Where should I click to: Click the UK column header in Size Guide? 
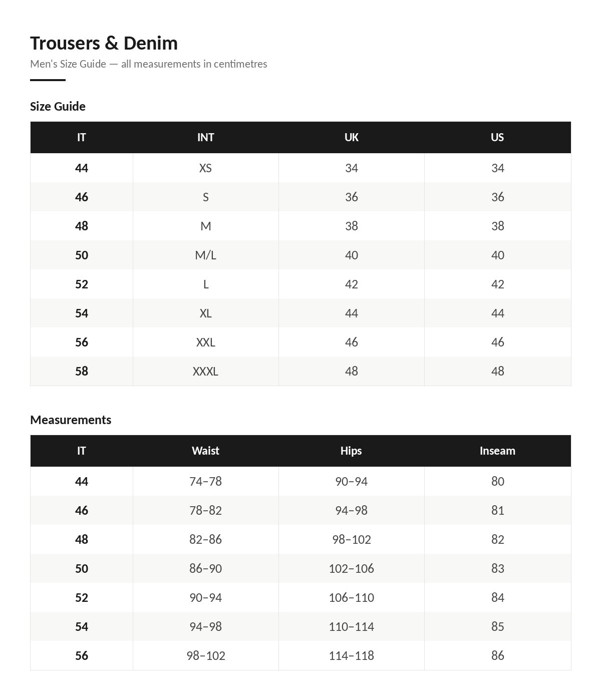(351, 137)
